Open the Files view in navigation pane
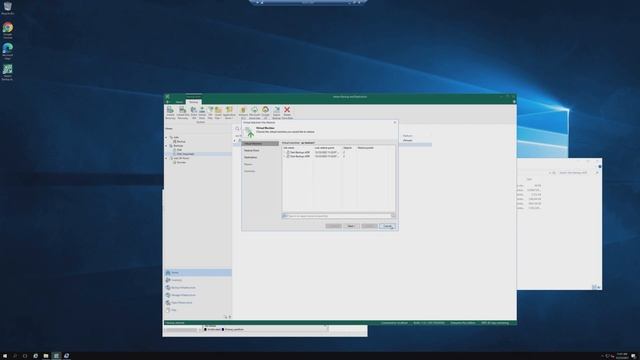 coord(198,310)
